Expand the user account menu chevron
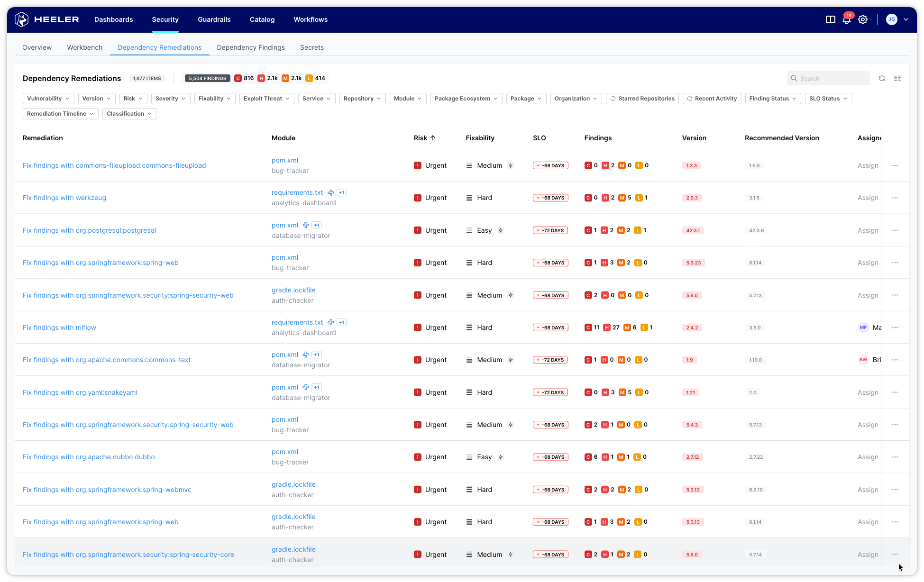 pos(906,19)
